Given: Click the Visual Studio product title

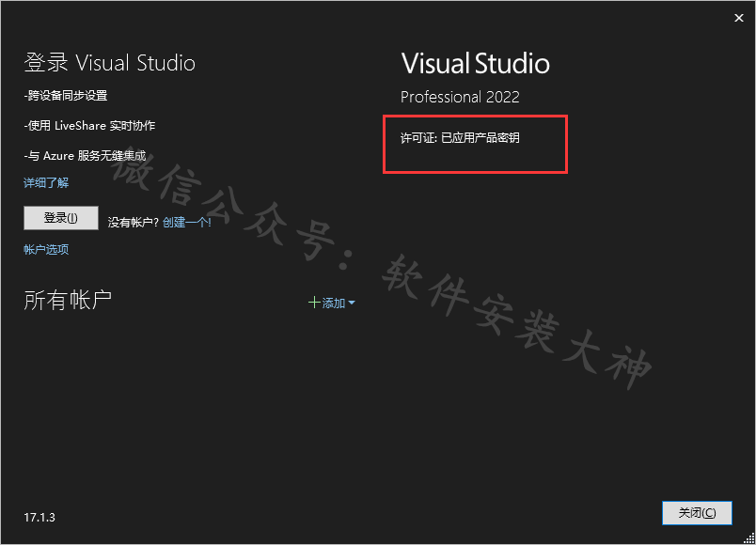Looking at the screenshot, I should 476,64.
